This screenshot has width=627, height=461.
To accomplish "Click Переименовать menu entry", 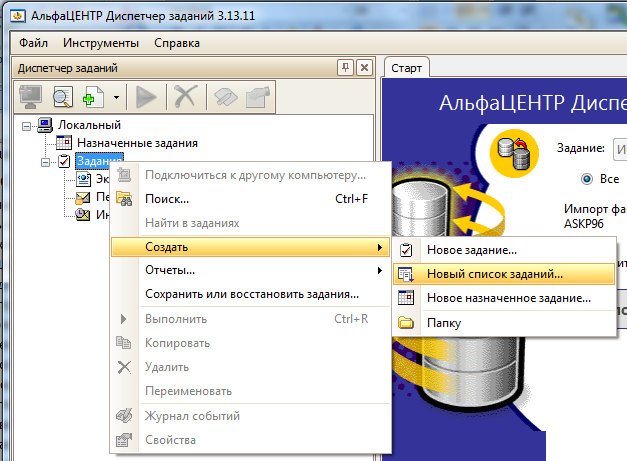I will pos(251,391).
